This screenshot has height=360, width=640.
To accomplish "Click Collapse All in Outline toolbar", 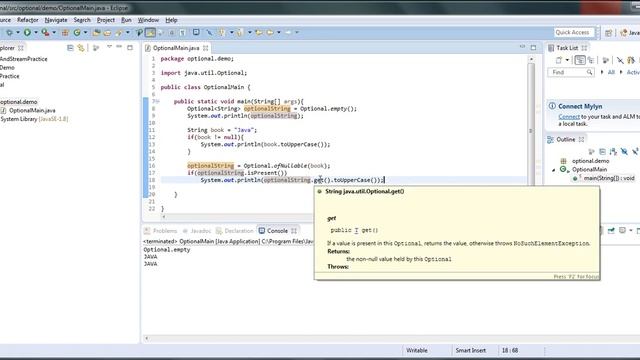I will point(602,151).
